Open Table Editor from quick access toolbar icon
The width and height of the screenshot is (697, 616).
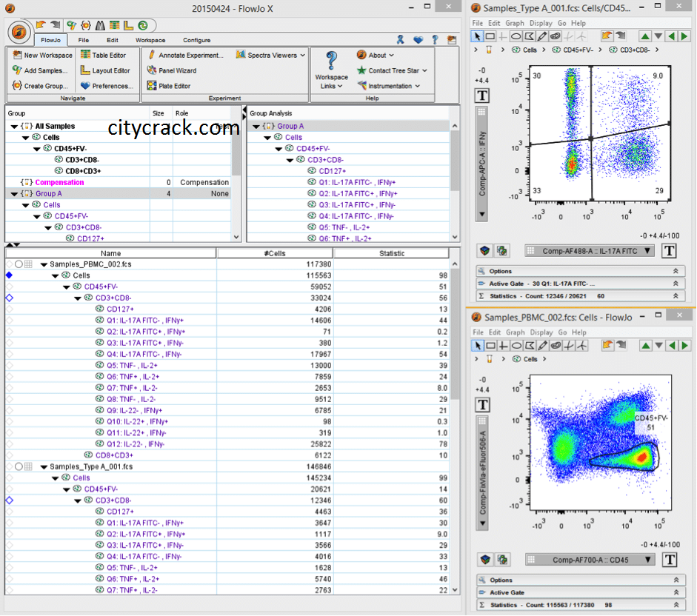[114, 25]
